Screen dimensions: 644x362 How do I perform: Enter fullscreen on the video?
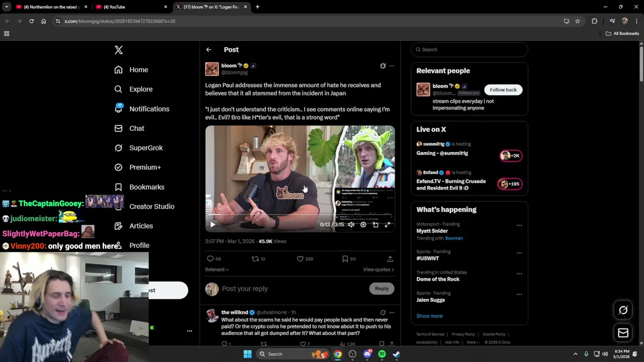[387, 225]
